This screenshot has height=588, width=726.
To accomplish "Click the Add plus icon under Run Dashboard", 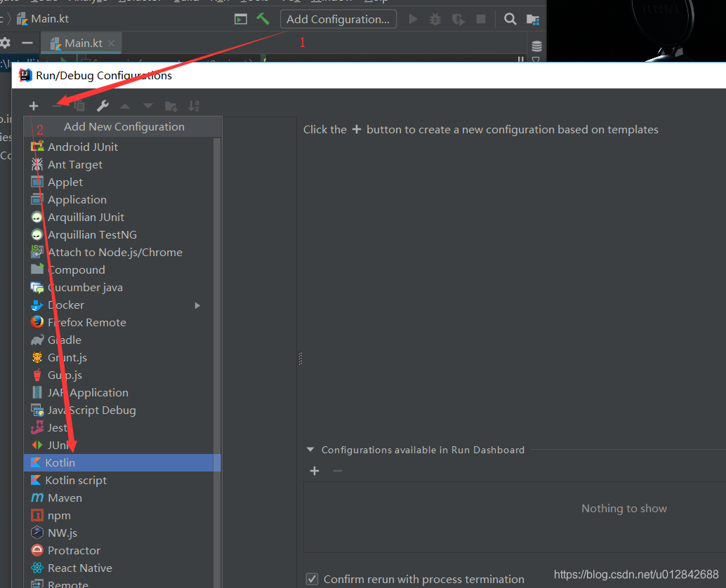I will click(315, 471).
